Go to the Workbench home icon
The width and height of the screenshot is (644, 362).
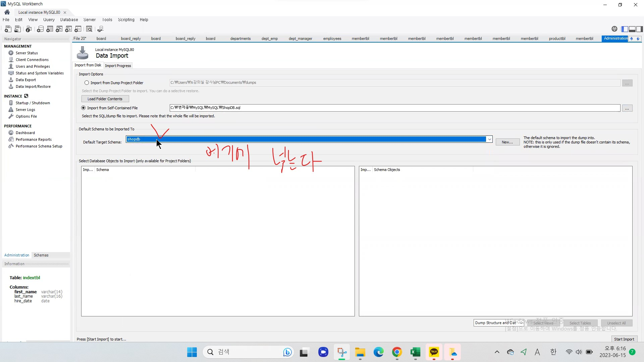[7, 12]
